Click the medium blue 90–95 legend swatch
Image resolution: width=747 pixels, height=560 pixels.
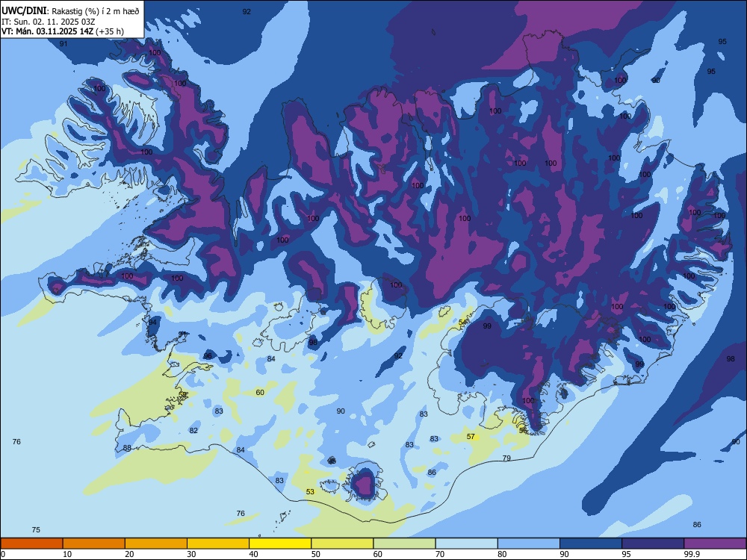pos(591,544)
